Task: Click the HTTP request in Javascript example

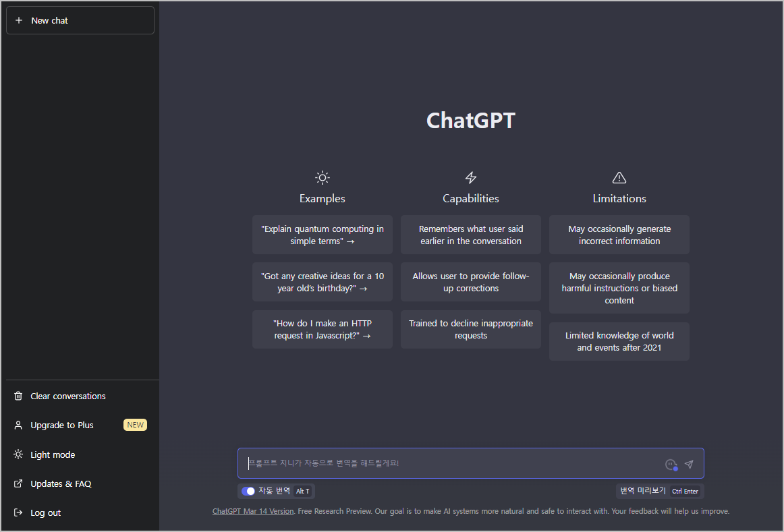Action: click(322, 329)
